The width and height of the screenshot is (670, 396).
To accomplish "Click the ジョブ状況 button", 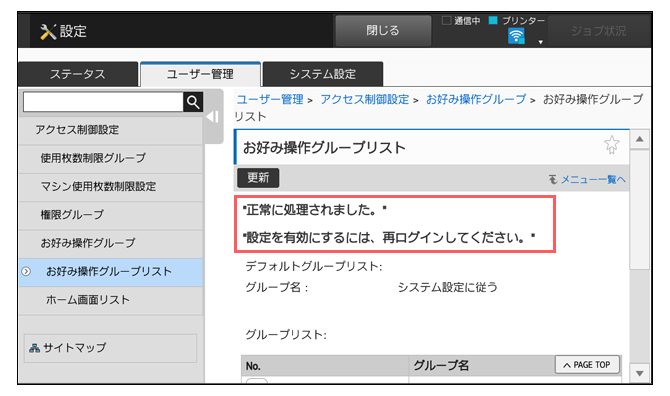I will point(598,31).
